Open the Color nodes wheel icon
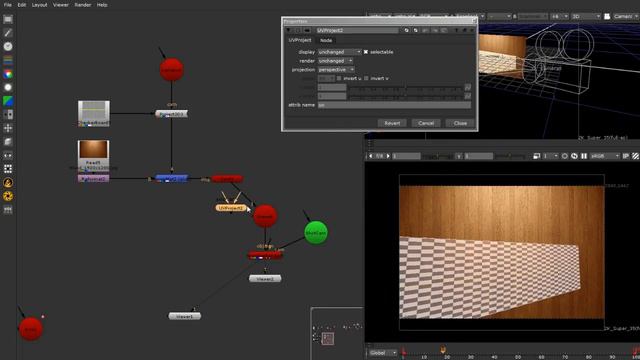640x360 pixels. [8, 74]
